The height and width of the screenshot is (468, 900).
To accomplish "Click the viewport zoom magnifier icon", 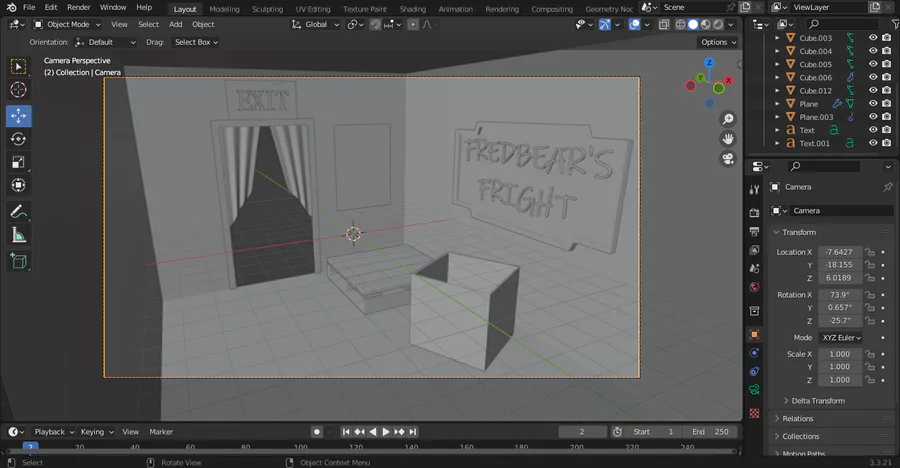I will coord(728,119).
